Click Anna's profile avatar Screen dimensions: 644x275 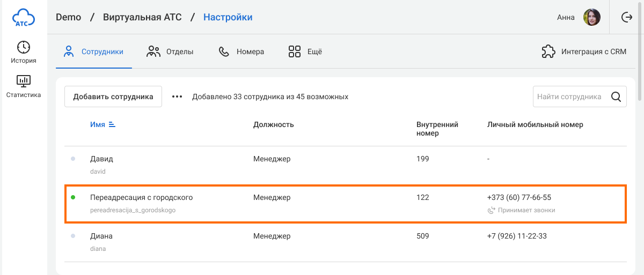(x=592, y=17)
